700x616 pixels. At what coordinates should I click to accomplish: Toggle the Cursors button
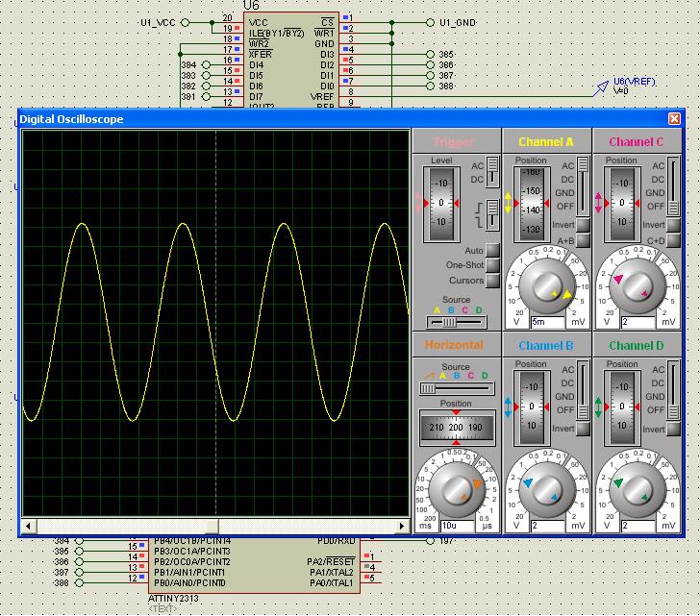click(492, 280)
